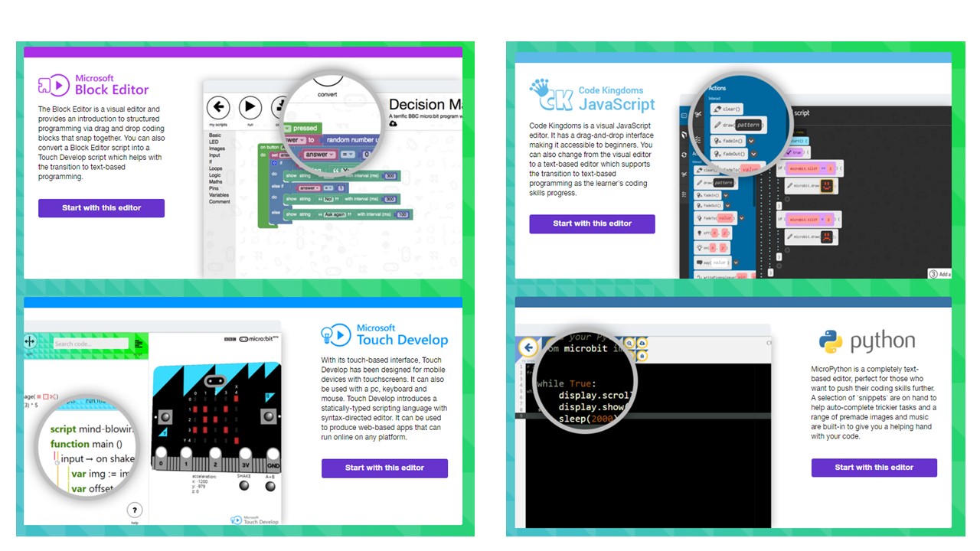980x551 pixels.
Task: Select Comment category in Block Editor preview
Action: (x=220, y=202)
